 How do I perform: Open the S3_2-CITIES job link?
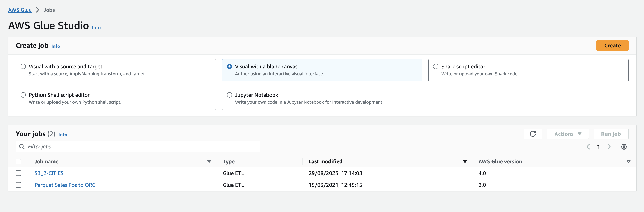(49, 173)
